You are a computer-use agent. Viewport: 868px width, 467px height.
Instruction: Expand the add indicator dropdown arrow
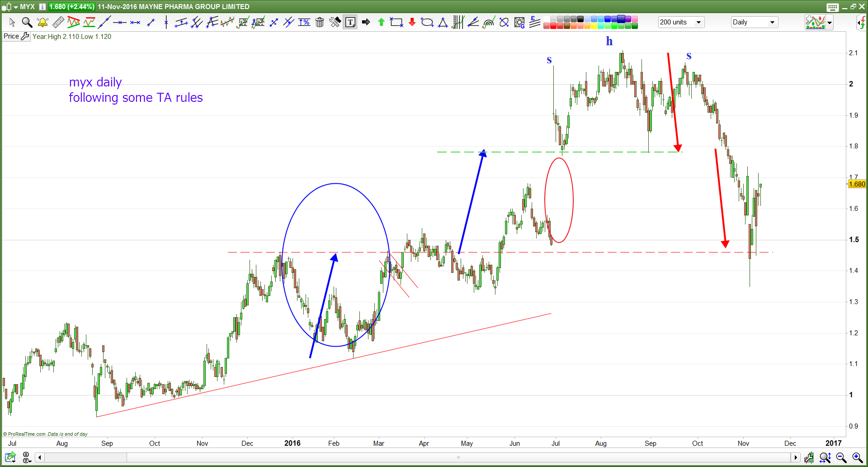click(x=830, y=22)
